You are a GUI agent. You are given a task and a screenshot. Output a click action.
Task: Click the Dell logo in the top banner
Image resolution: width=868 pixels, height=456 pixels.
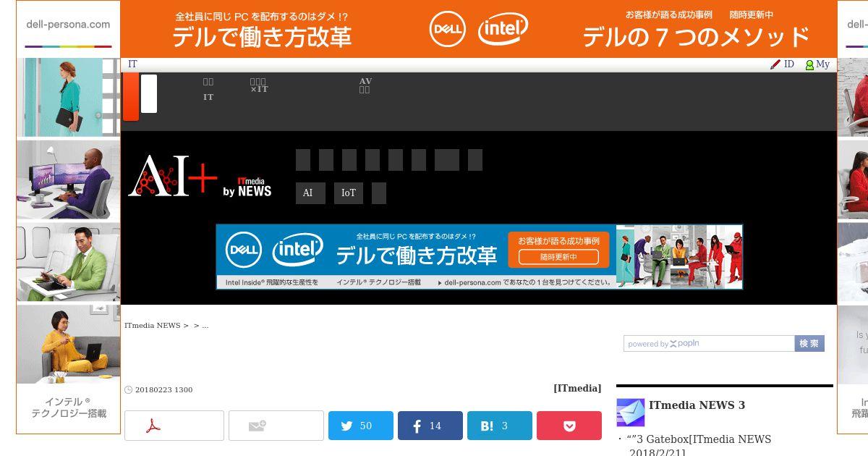pyautogui.click(x=448, y=29)
